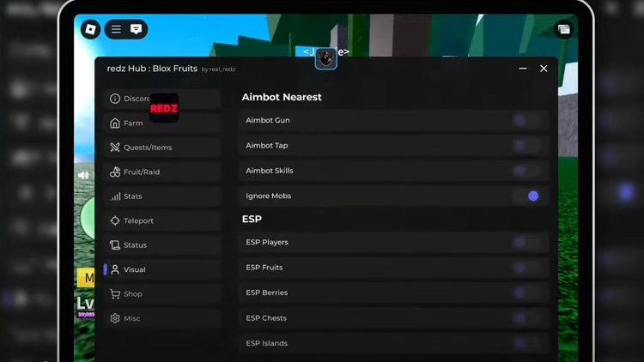Click the backpack icon at top right
This screenshot has height=362, width=644.
[564, 29]
